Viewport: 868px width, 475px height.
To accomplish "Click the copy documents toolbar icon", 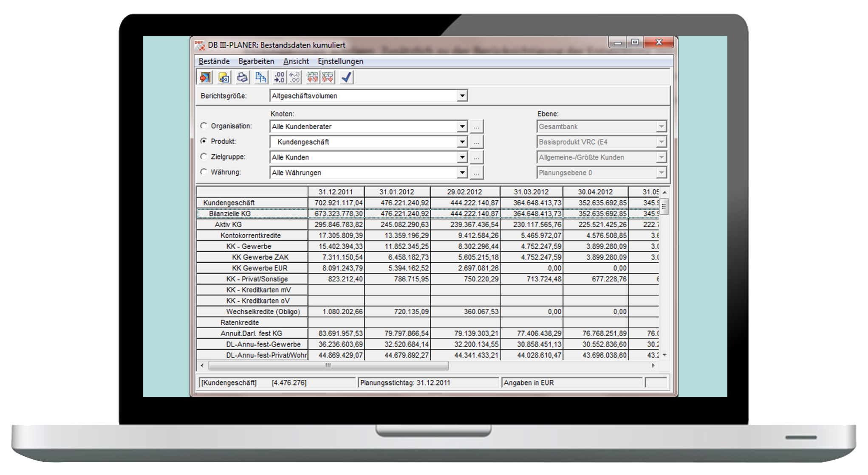I will click(x=260, y=77).
